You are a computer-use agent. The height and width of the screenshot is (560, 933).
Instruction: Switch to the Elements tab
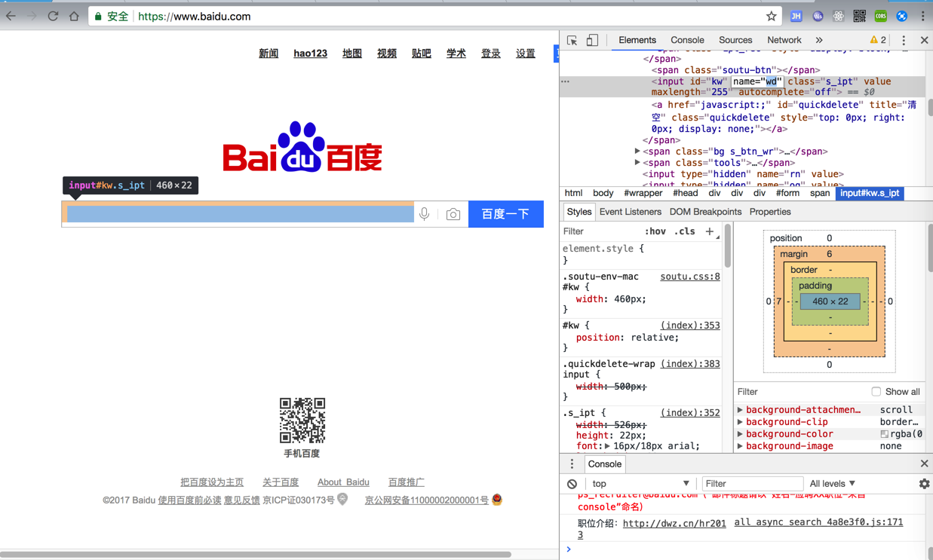637,40
